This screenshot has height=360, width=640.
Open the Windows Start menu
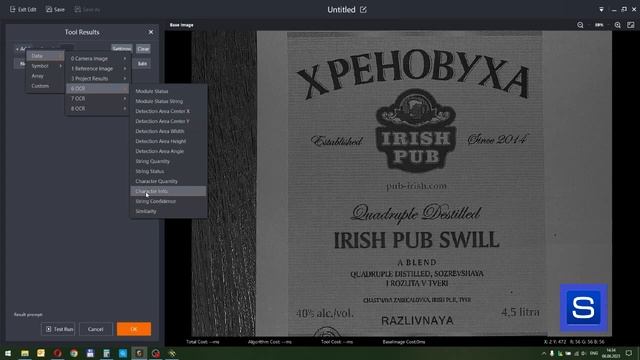point(8,353)
